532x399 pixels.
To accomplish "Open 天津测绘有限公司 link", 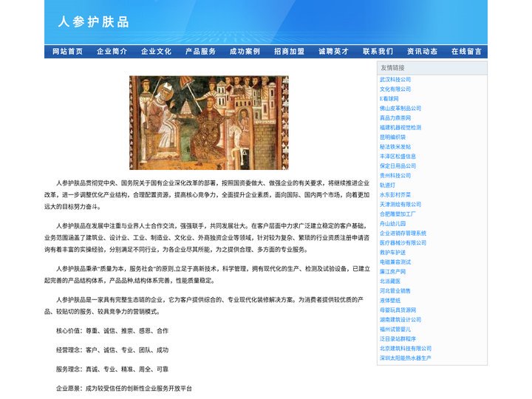I will point(400,204).
